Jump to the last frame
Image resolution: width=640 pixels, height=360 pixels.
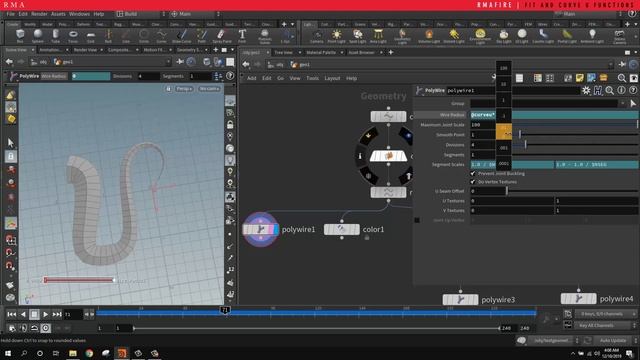[57, 314]
